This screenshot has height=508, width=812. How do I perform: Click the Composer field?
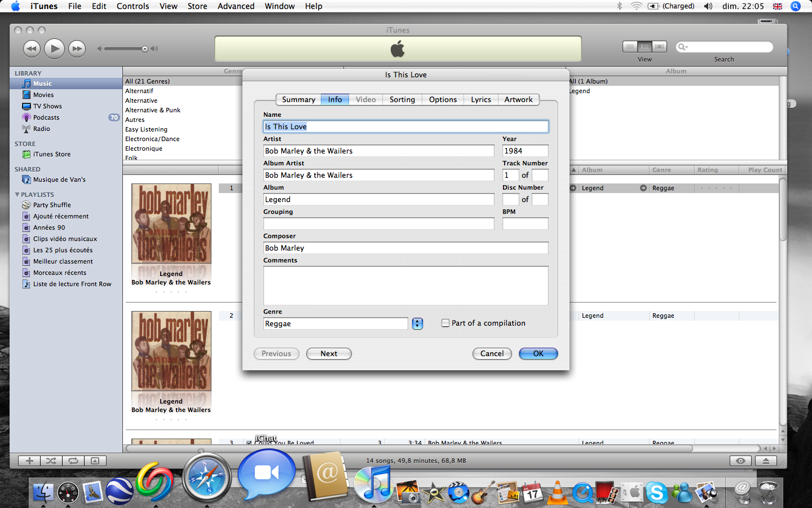coord(405,248)
